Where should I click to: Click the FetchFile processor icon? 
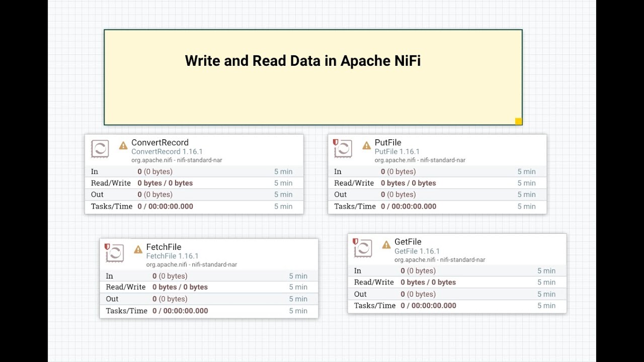[115, 253]
